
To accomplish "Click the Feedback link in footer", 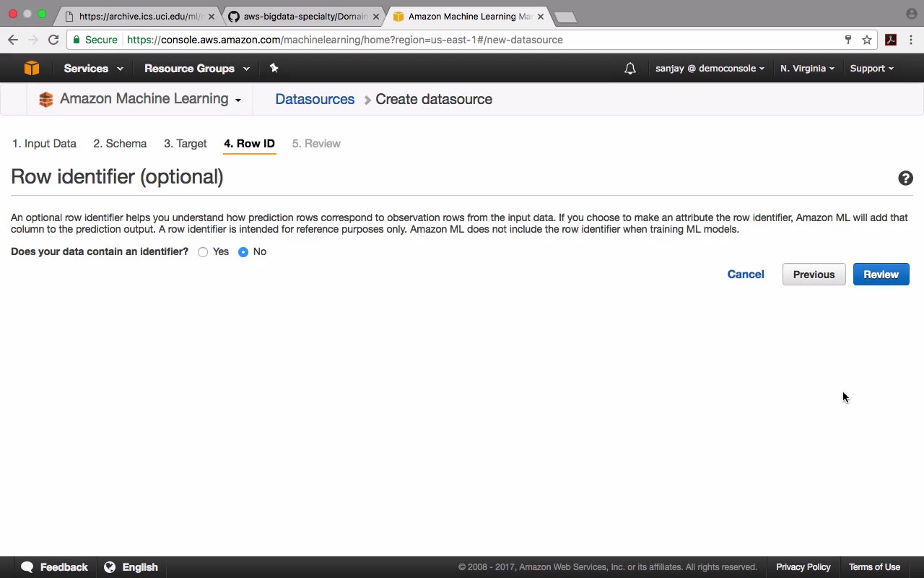I will click(x=64, y=567).
